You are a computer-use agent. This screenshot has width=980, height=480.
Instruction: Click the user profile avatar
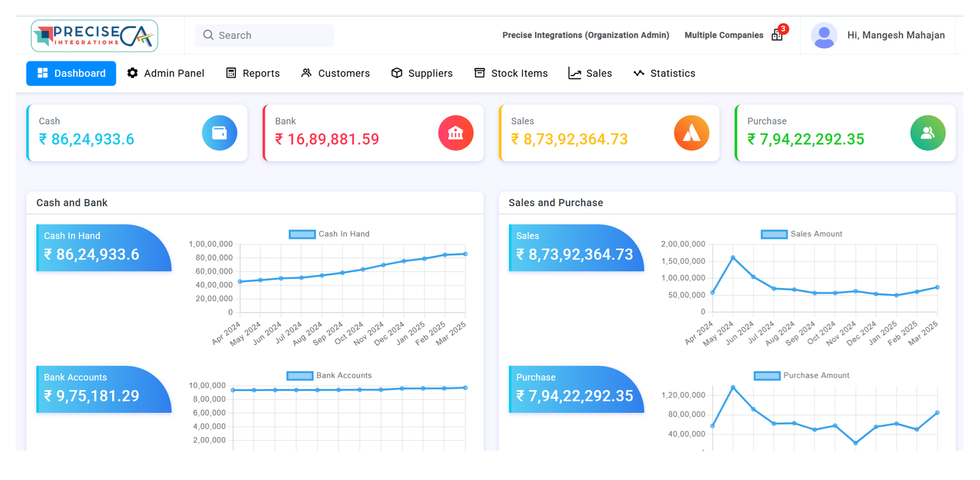tap(824, 36)
